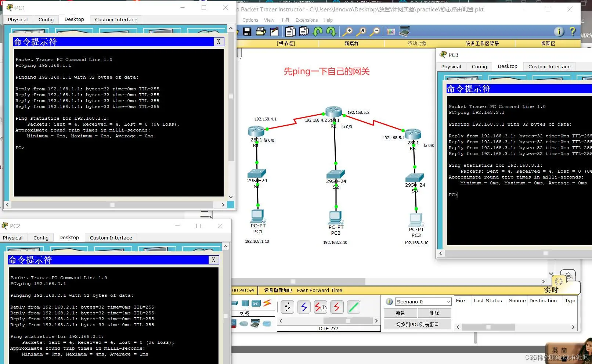This screenshot has height=364, width=592.
Task: Click the scenario info icon beside Scenario 0
Action: (x=389, y=302)
